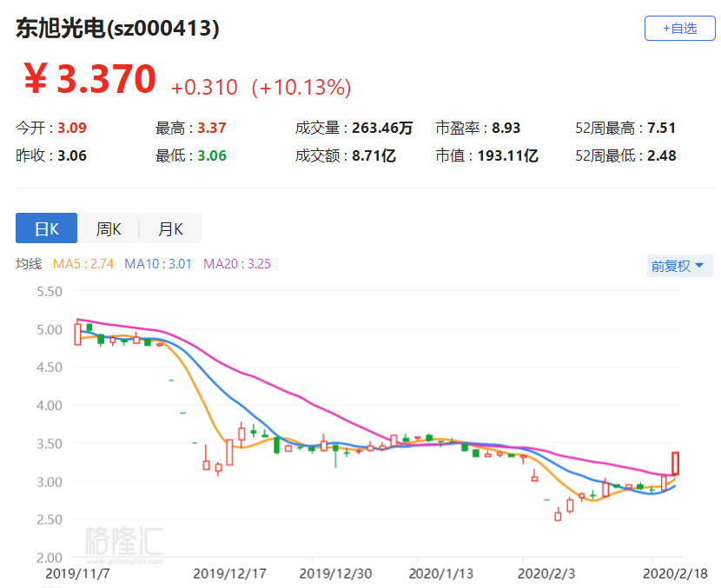Click the 最低 low price 3.06
The height and width of the screenshot is (588, 721).
[212, 155]
